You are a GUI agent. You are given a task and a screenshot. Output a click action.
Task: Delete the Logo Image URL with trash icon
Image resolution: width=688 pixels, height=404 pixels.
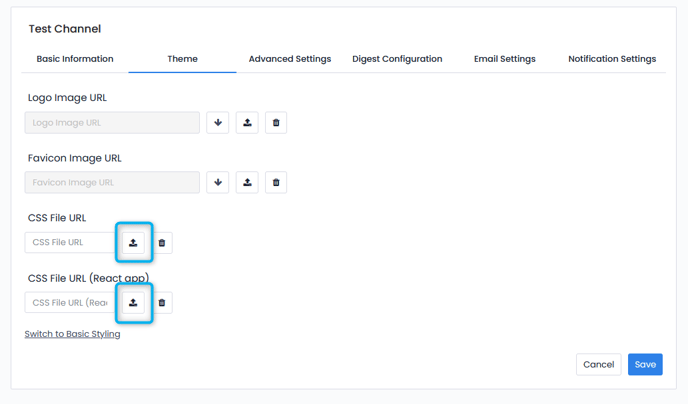pos(276,123)
